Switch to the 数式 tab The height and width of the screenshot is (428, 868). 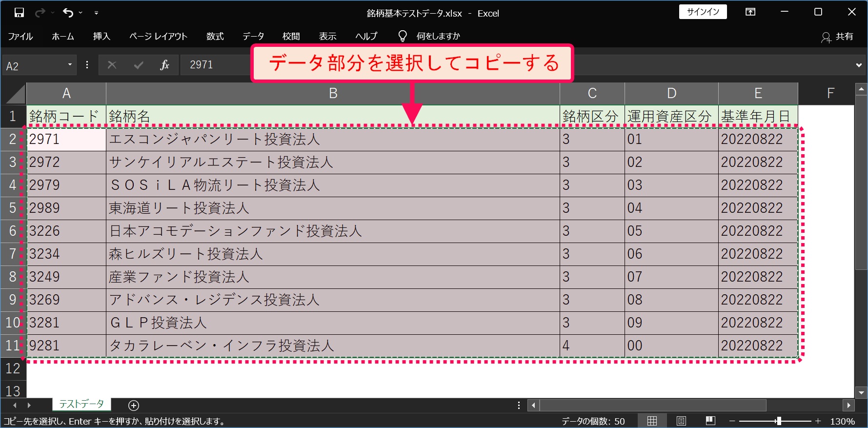pyautogui.click(x=215, y=36)
